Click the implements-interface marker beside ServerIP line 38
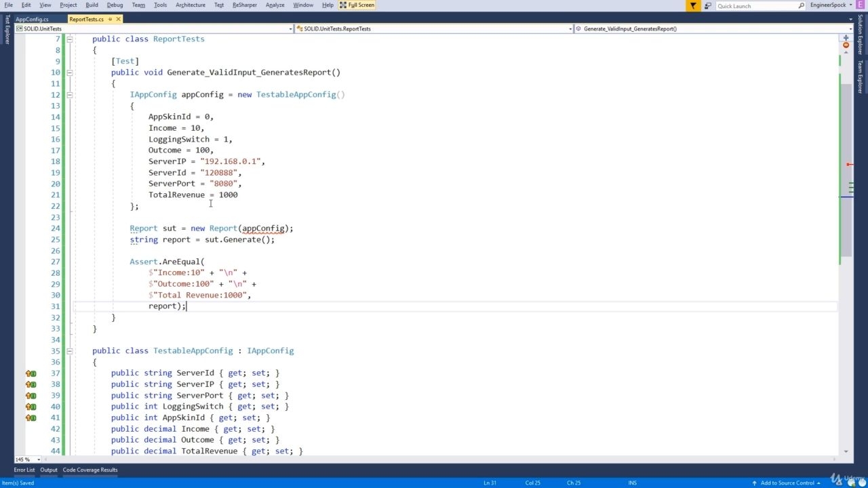 [x=31, y=384]
